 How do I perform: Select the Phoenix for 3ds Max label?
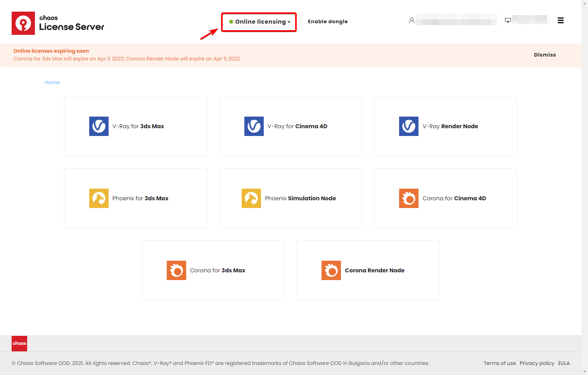click(140, 198)
